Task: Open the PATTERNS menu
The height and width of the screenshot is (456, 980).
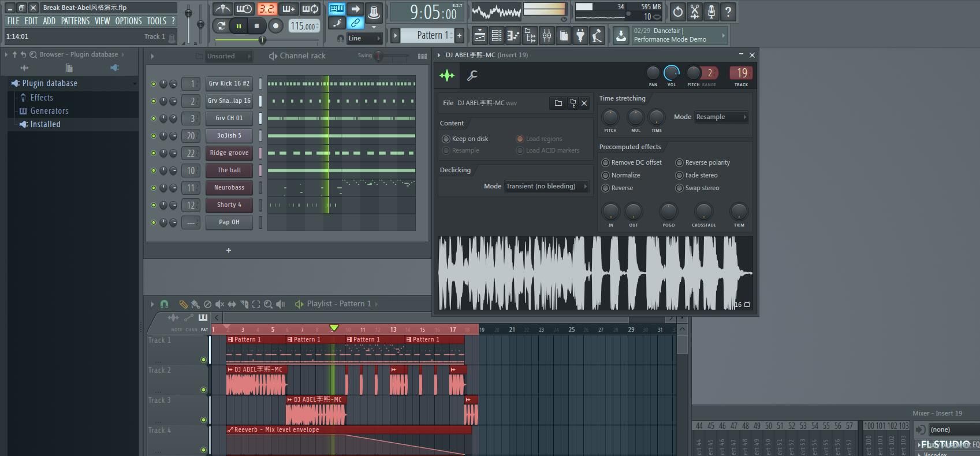Action: [75, 21]
